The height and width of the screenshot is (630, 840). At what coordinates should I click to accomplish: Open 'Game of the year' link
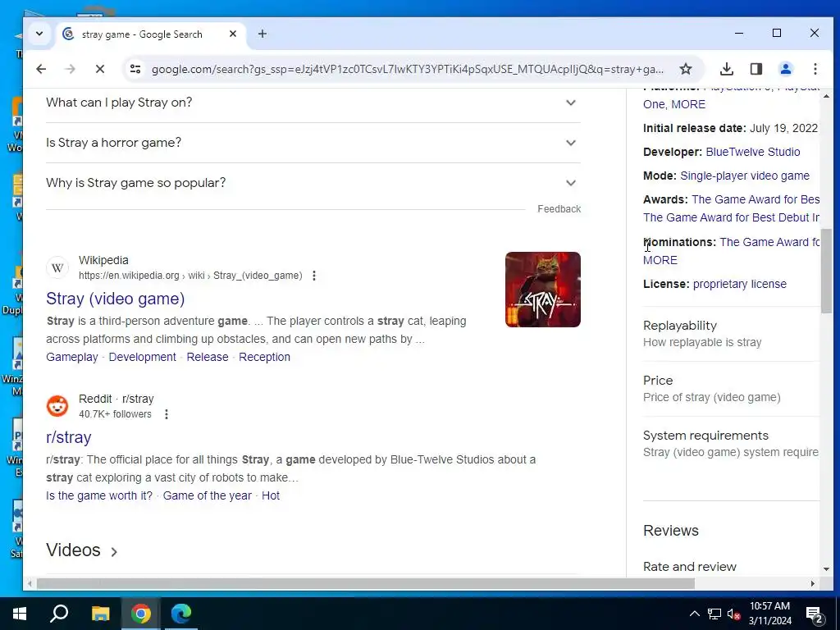tap(207, 495)
